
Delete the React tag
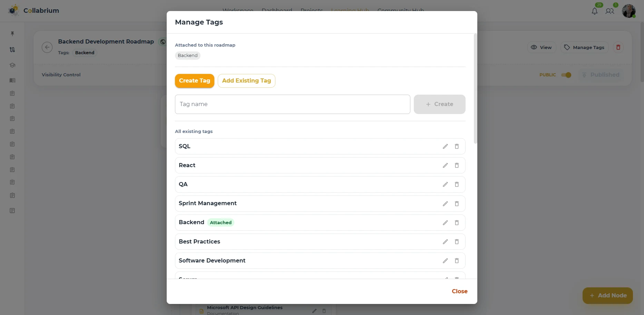[457, 165]
